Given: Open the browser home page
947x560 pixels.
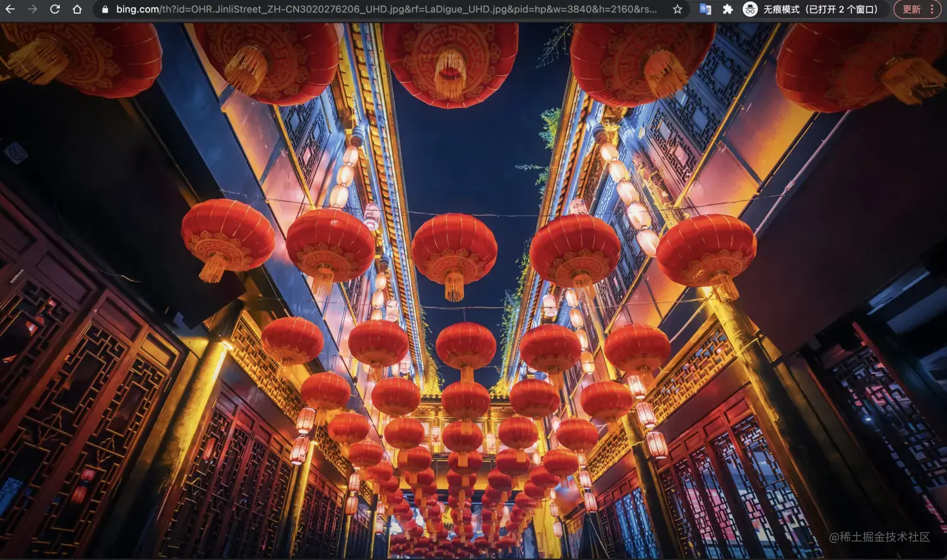Looking at the screenshot, I should pyautogui.click(x=77, y=9).
